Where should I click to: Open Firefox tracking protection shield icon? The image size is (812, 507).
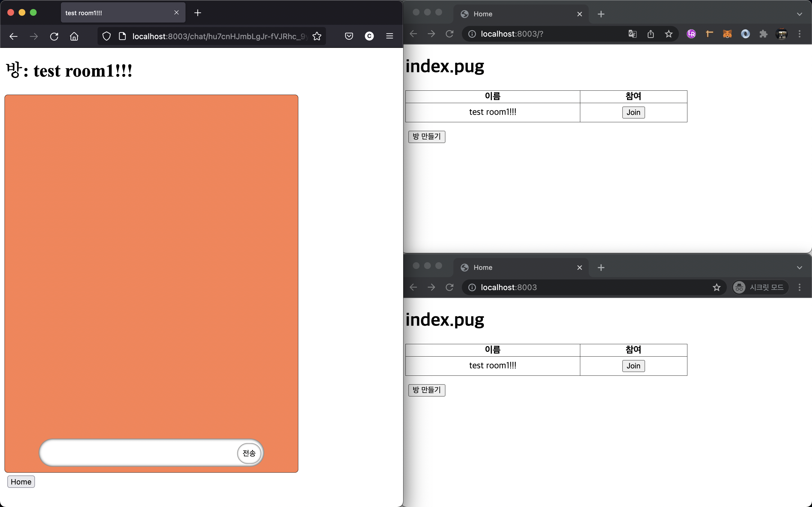(x=106, y=36)
